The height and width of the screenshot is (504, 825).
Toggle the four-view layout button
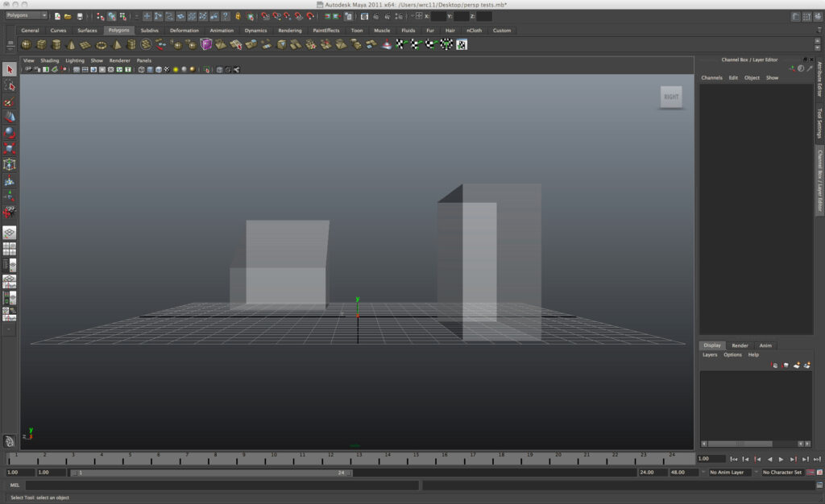click(10, 249)
